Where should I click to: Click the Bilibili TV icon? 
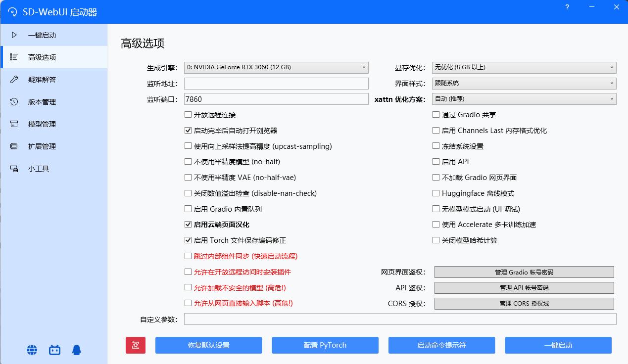pyautogui.click(x=54, y=350)
